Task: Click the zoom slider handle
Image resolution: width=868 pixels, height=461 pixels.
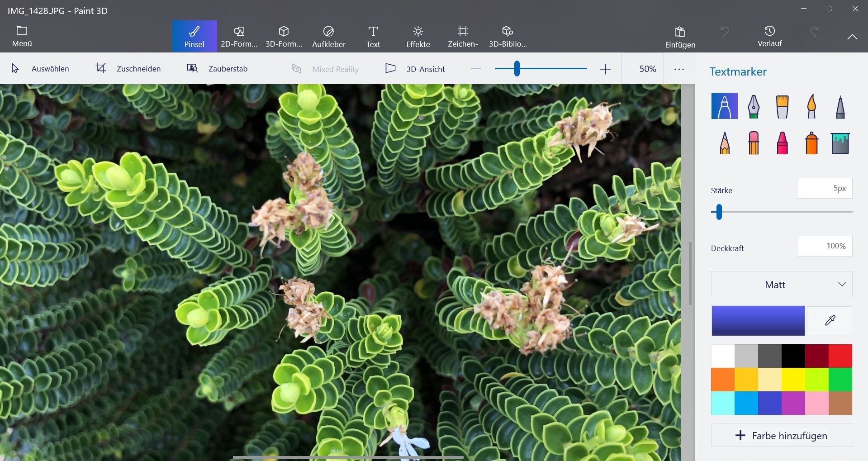Action: click(x=517, y=69)
